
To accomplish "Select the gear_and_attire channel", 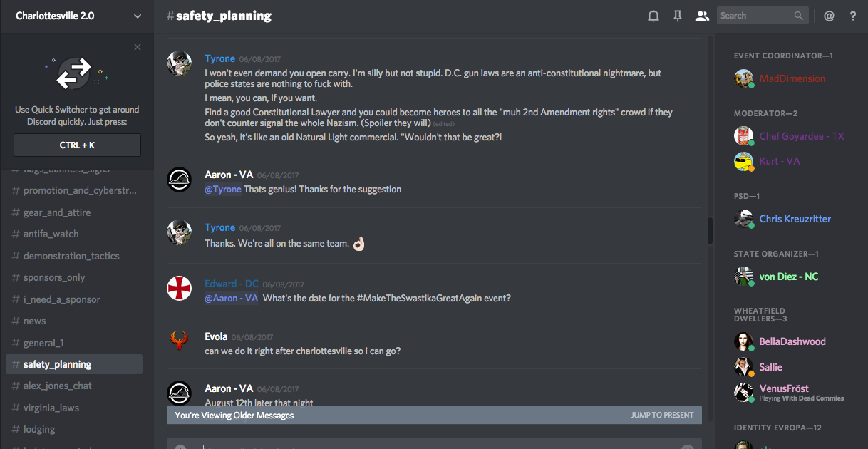I will (56, 212).
